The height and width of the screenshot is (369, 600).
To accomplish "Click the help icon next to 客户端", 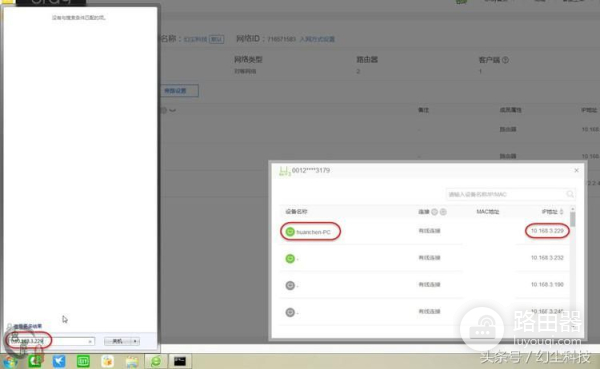I will pos(505,60).
